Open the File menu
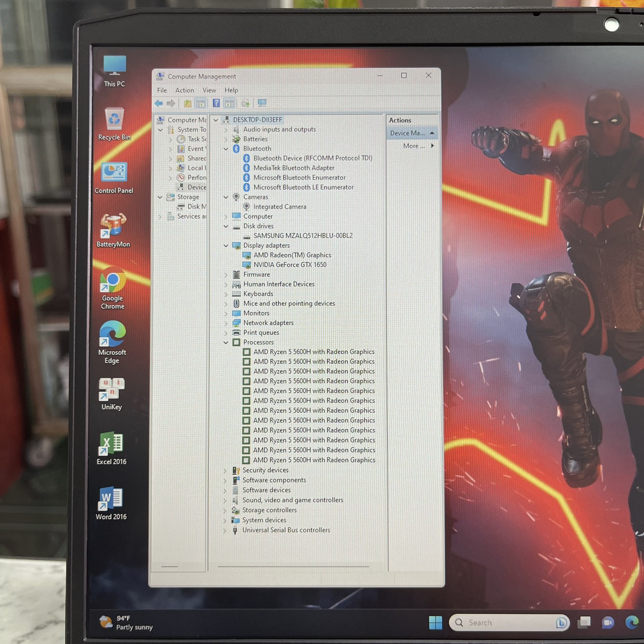644x644 pixels. (162, 90)
